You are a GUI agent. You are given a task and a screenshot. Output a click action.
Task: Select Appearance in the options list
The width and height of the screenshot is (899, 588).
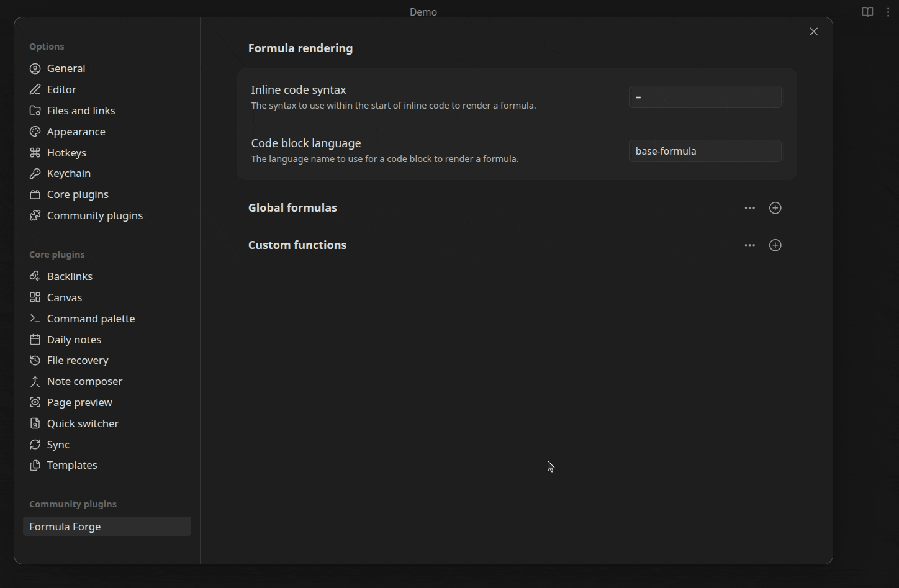click(x=107, y=132)
